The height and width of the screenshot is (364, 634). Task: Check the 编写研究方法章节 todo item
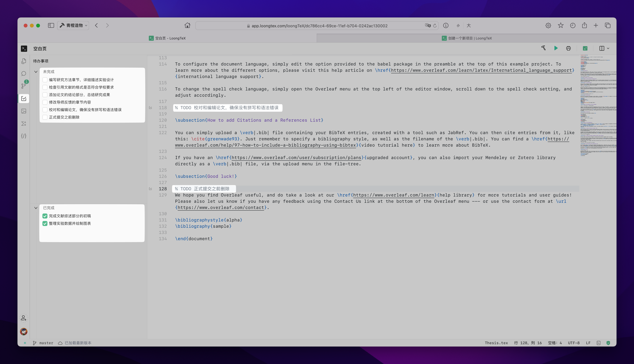coord(45,80)
